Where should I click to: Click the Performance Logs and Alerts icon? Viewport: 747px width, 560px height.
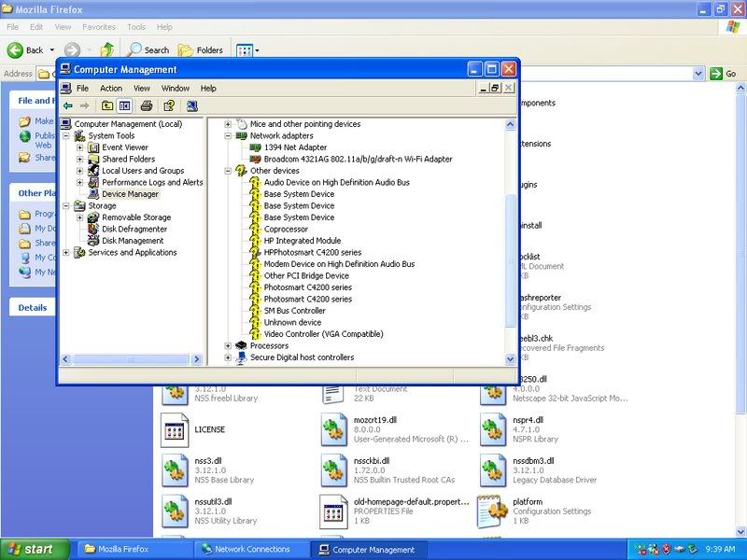point(93,182)
